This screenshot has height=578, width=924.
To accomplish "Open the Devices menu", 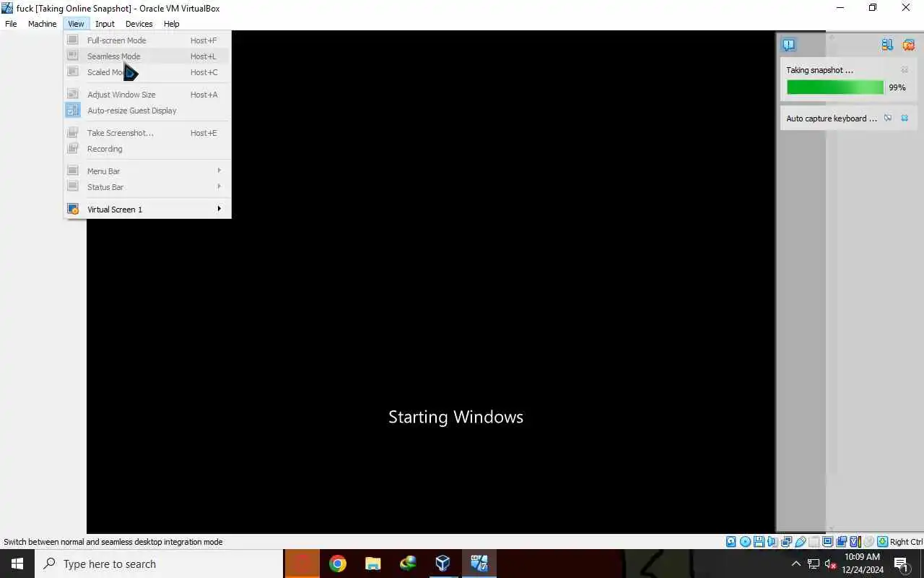I will tap(139, 24).
